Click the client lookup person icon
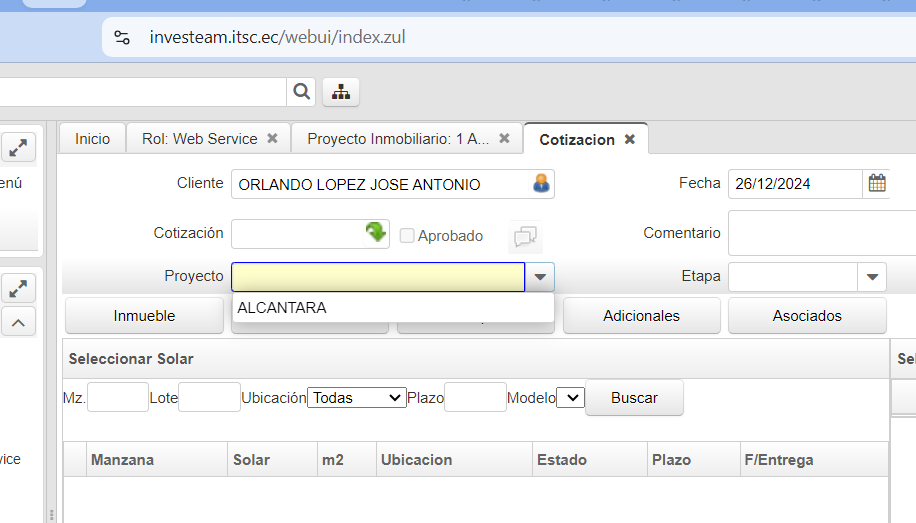 pos(541,184)
